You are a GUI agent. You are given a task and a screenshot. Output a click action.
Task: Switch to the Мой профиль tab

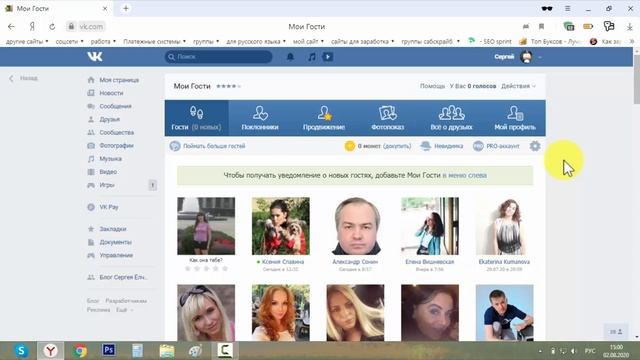pyautogui.click(x=515, y=118)
